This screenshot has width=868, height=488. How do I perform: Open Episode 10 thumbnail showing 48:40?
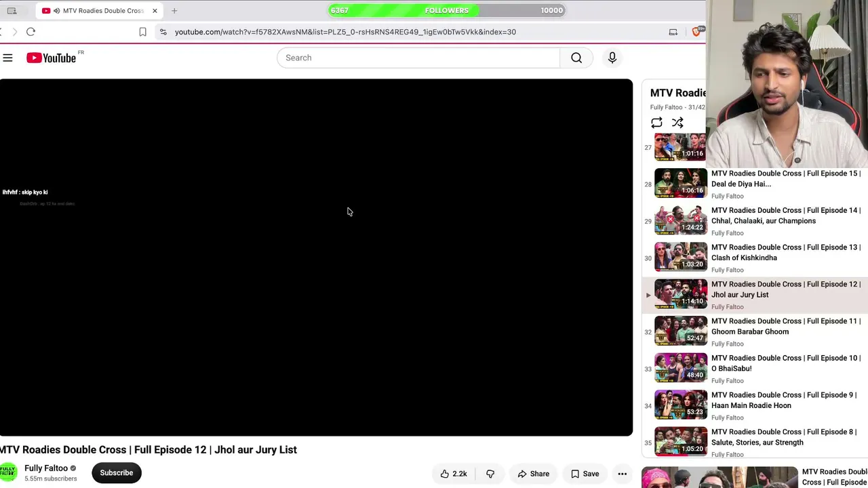(680, 367)
